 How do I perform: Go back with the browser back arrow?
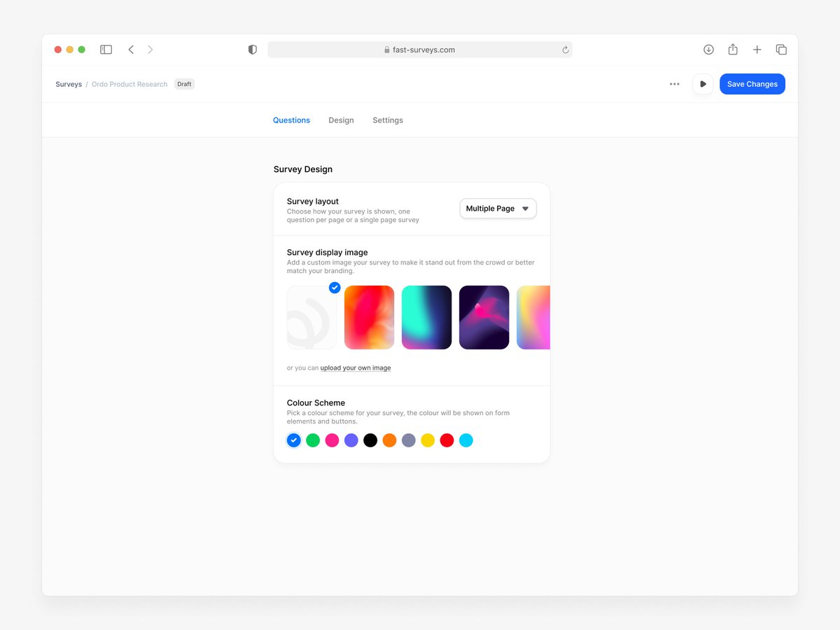pyautogui.click(x=131, y=50)
